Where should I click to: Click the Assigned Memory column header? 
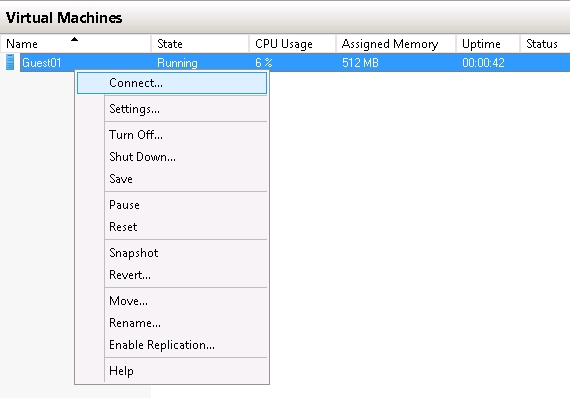[396, 44]
